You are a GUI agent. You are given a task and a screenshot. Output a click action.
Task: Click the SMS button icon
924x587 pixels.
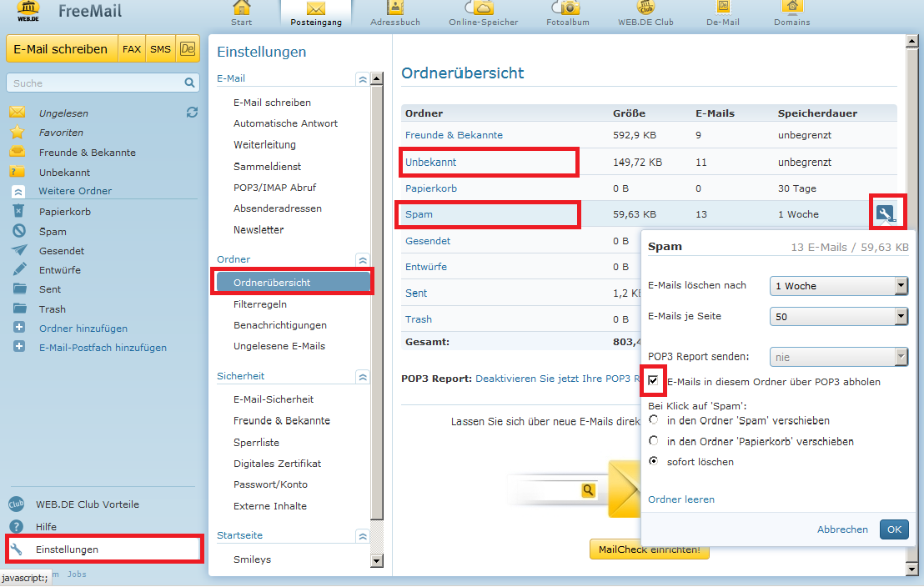(160, 49)
